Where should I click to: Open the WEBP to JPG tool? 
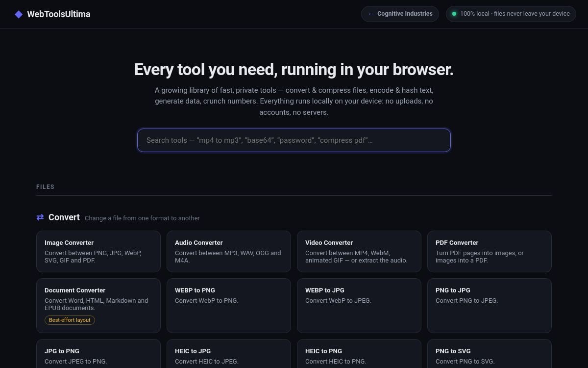point(359,306)
